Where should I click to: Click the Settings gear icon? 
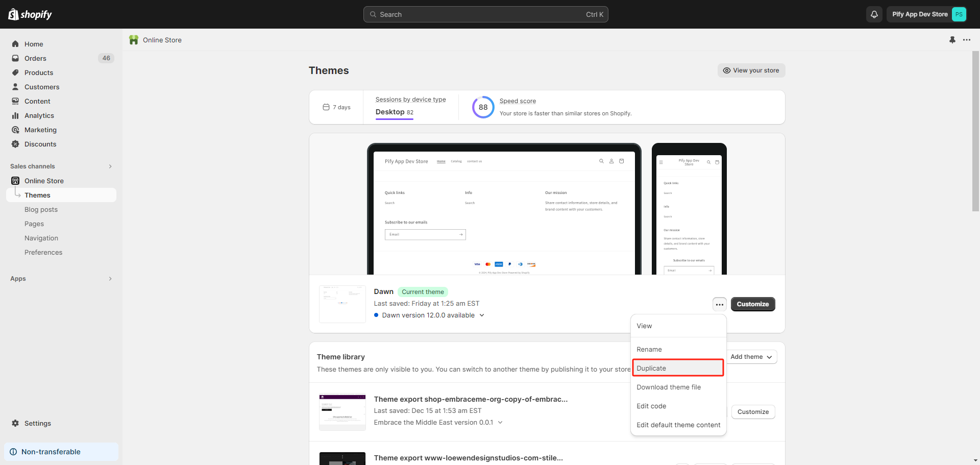(x=15, y=423)
